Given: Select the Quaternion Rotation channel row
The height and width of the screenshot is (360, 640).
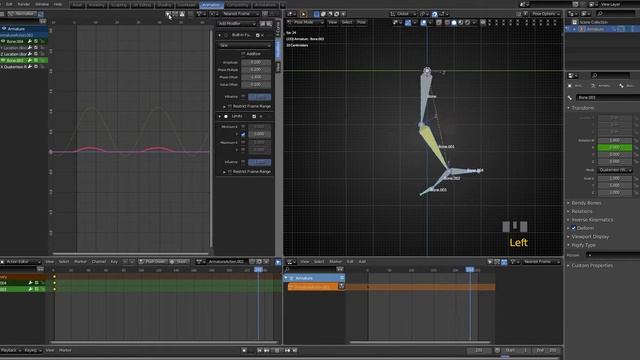Looking at the screenshot, I should [24, 67].
